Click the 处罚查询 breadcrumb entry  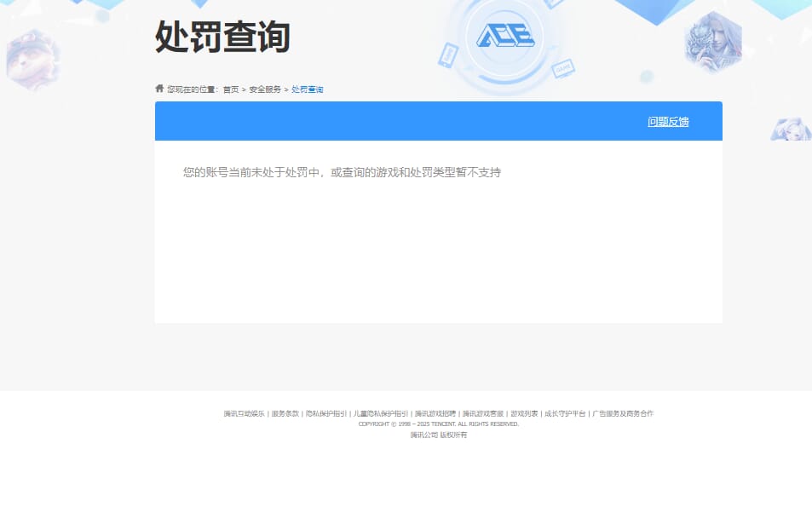pyautogui.click(x=308, y=89)
